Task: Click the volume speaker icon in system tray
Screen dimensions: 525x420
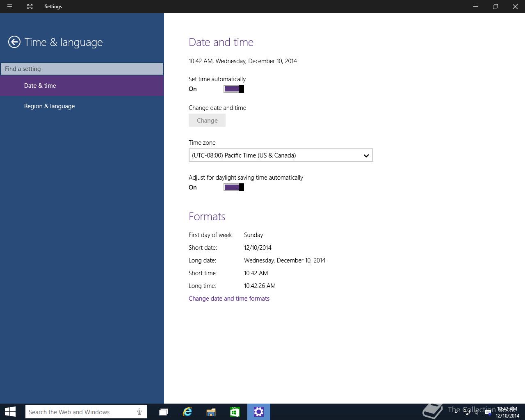Action: click(477, 413)
